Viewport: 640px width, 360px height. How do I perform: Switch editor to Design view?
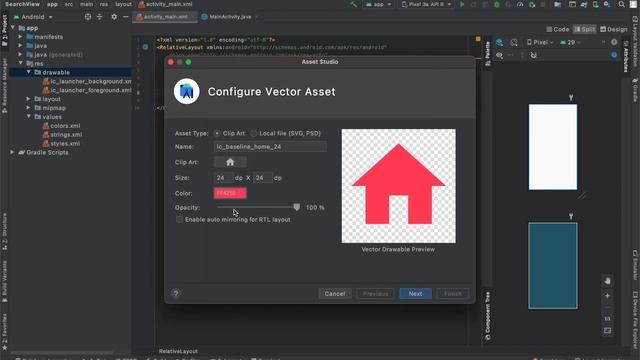tap(613, 29)
